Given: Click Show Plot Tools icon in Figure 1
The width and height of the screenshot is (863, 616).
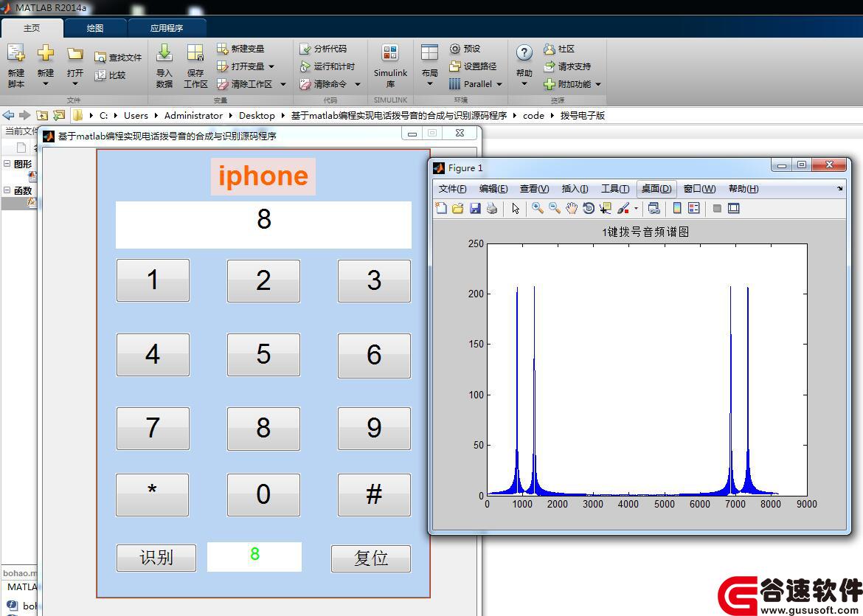Looking at the screenshot, I should coord(734,208).
